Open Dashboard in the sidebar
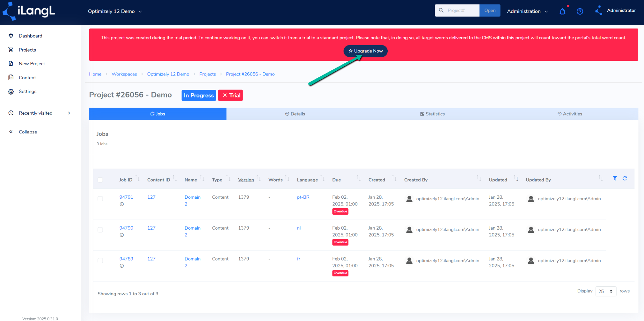 tap(31, 36)
